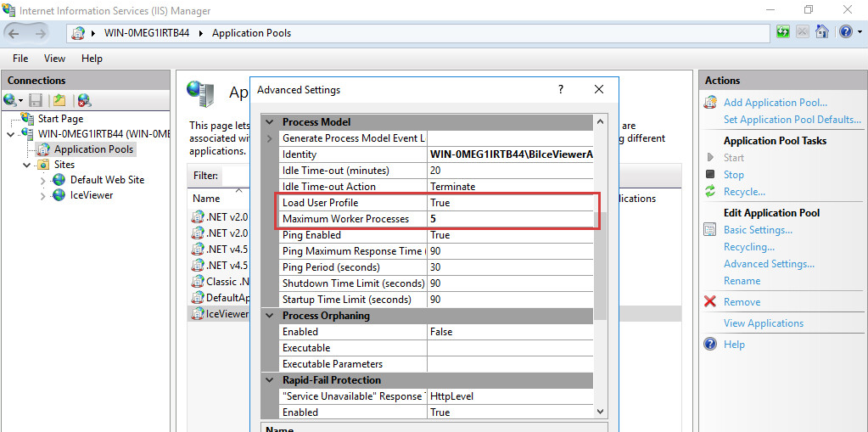The image size is (868, 432).
Task: Click the Basic Settings icon in Actions
Action: [x=710, y=230]
